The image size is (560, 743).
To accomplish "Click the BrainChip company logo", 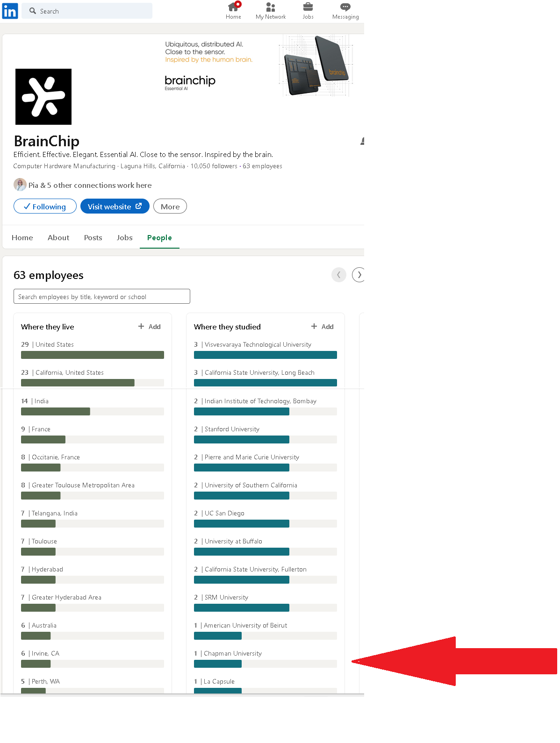I will tap(43, 97).
